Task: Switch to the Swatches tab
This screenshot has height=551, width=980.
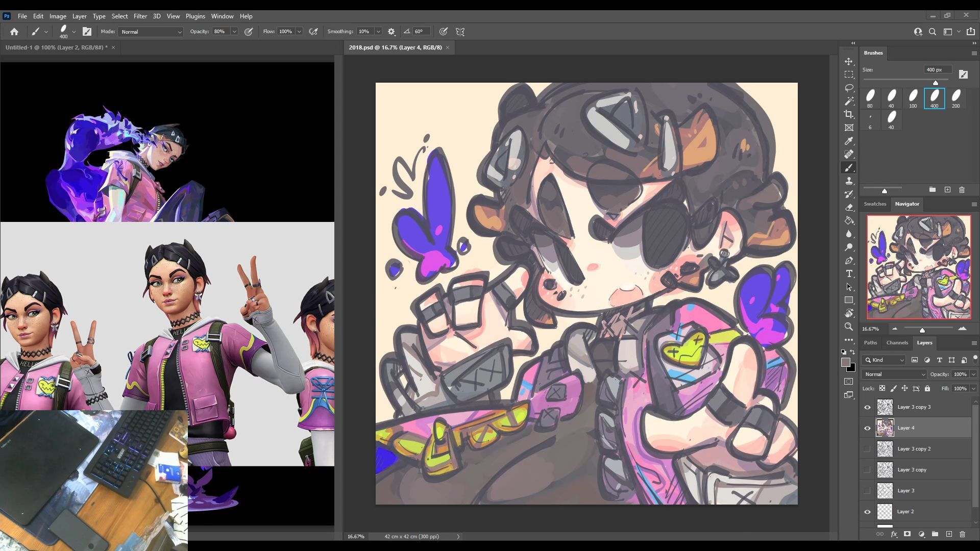Action: point(875,204)
